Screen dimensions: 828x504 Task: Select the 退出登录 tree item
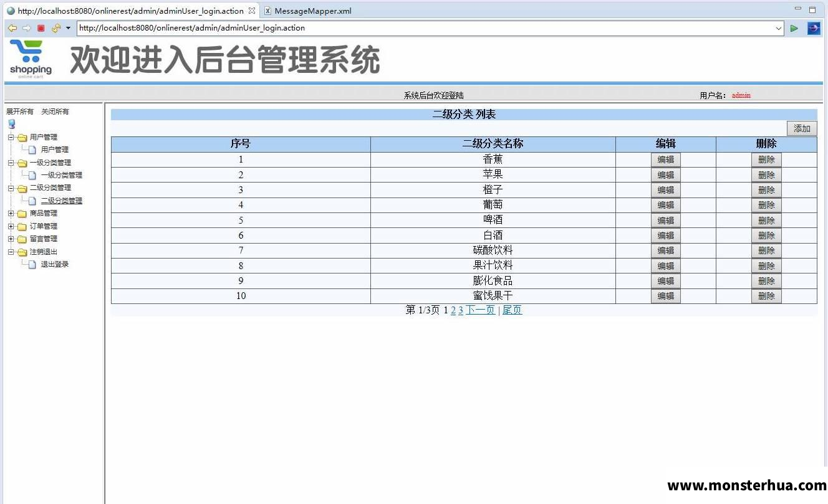click(55, 264)
